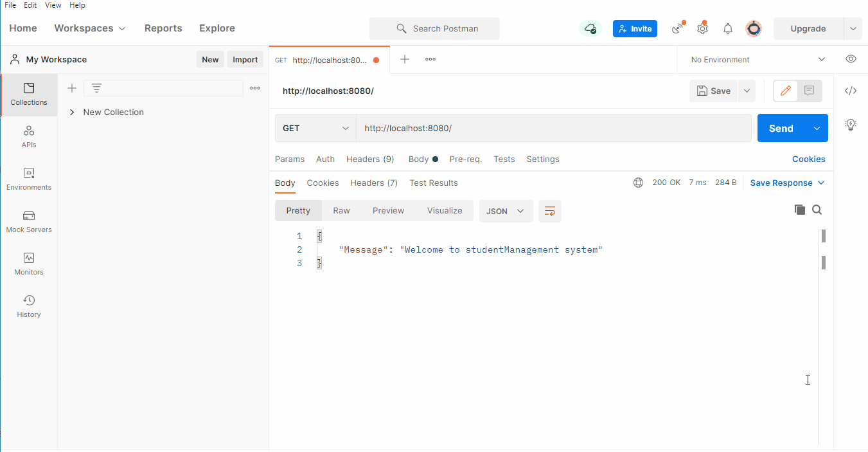The image size is (868, 452).
Task: Open the GET method dropdown
Action: coord(315,128)
